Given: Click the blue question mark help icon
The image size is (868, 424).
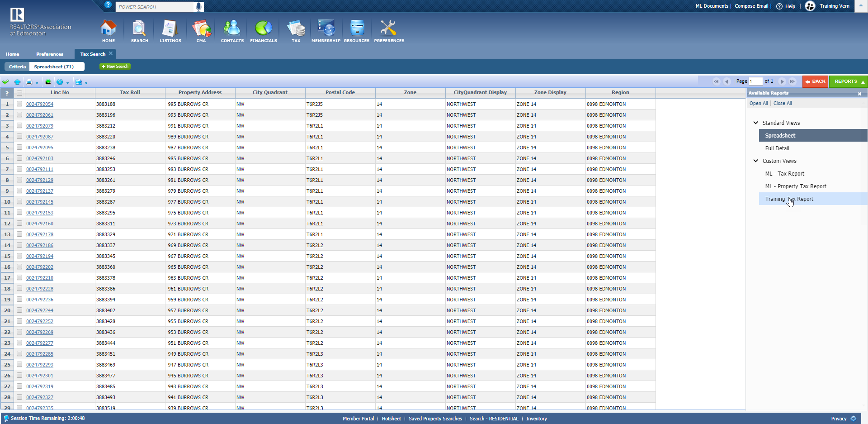Looking at the screenshot, I should pyautogui.click(x=108, y=5).
